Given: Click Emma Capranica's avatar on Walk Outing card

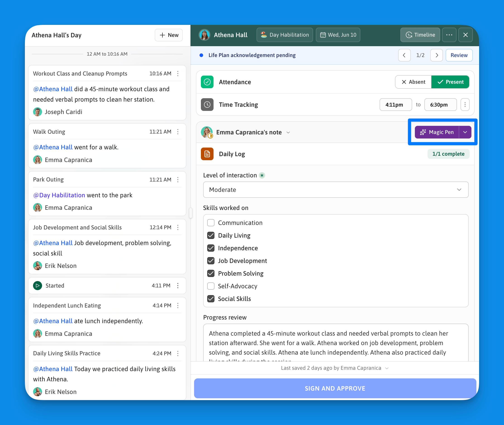Looking at the screenshot, I should [x=37, y=160].
